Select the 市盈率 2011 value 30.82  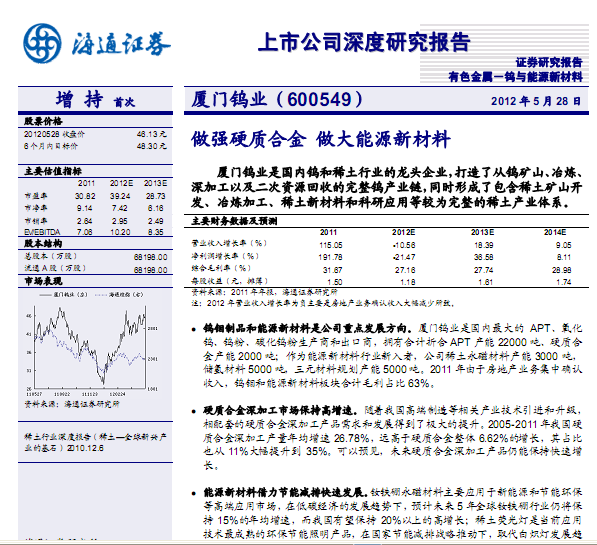tap(85, 196)
